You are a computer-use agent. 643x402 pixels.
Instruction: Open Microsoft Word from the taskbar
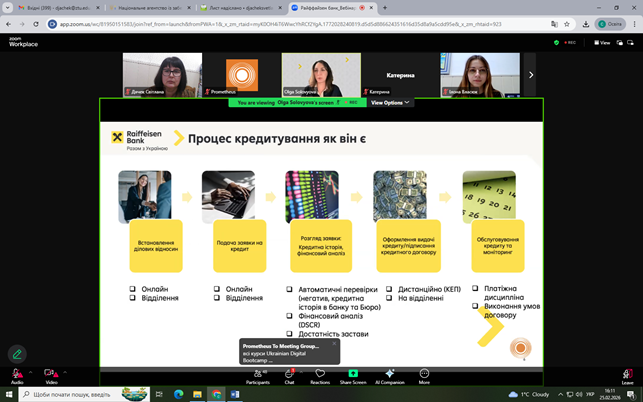click(237, 394)
